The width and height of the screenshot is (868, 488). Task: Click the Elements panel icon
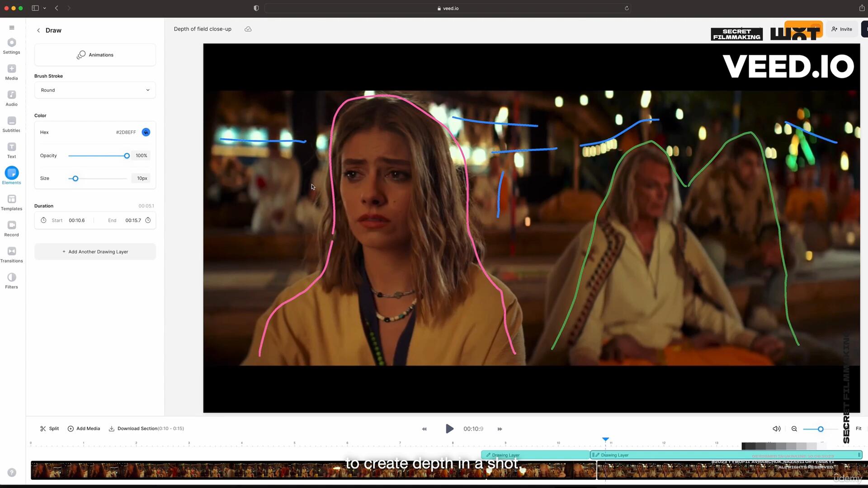[12, 174]
